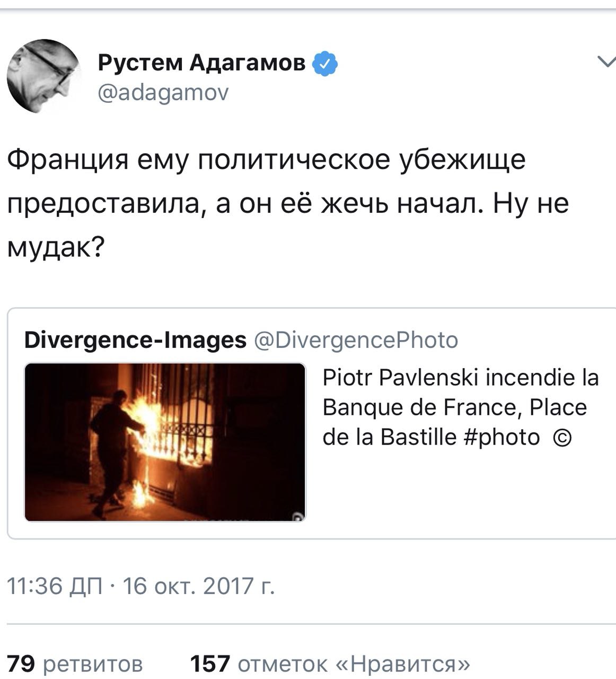Open quoted tweet text about Piotr Pavlenski
The image size is (616, 679).
(461, 407)
